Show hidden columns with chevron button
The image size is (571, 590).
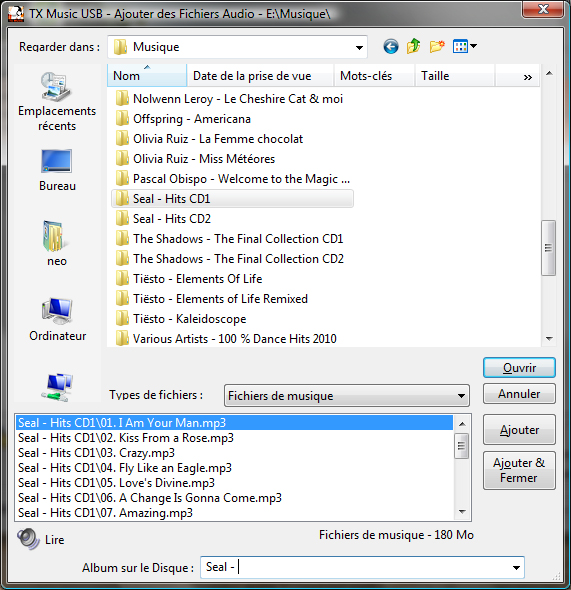(x=528, y=77)
